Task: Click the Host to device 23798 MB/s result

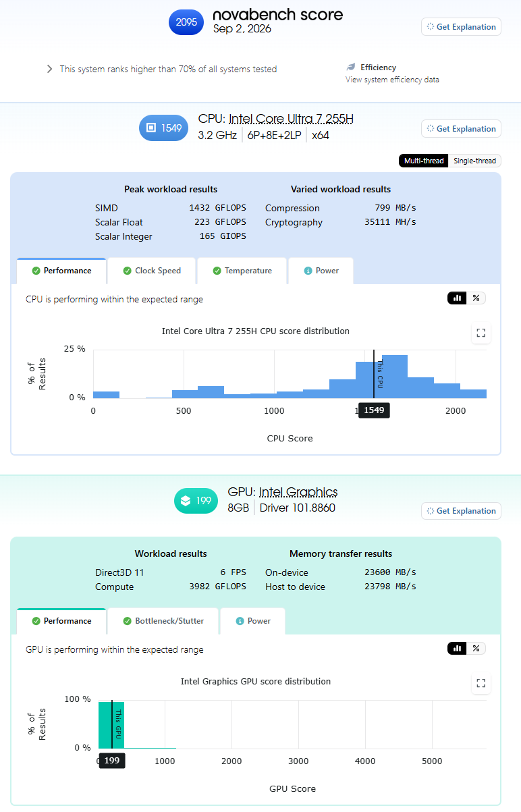Action: click(341, 587)
